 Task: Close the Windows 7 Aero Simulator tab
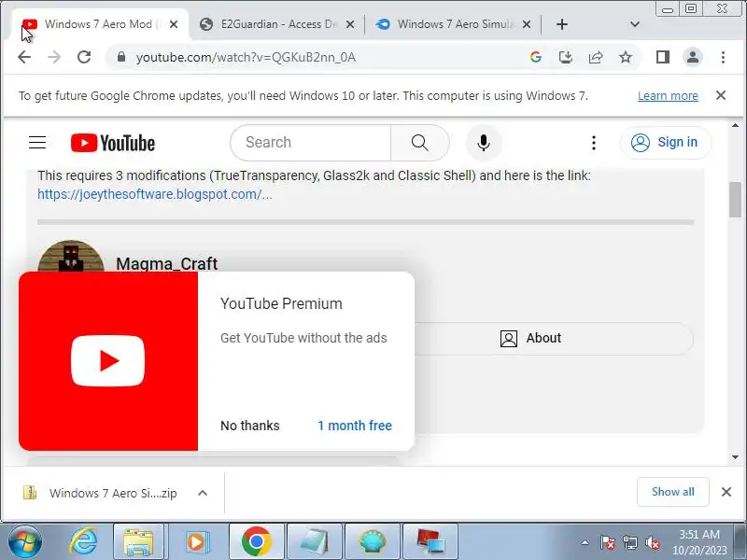pyautogui.click(x=527, y=24)
